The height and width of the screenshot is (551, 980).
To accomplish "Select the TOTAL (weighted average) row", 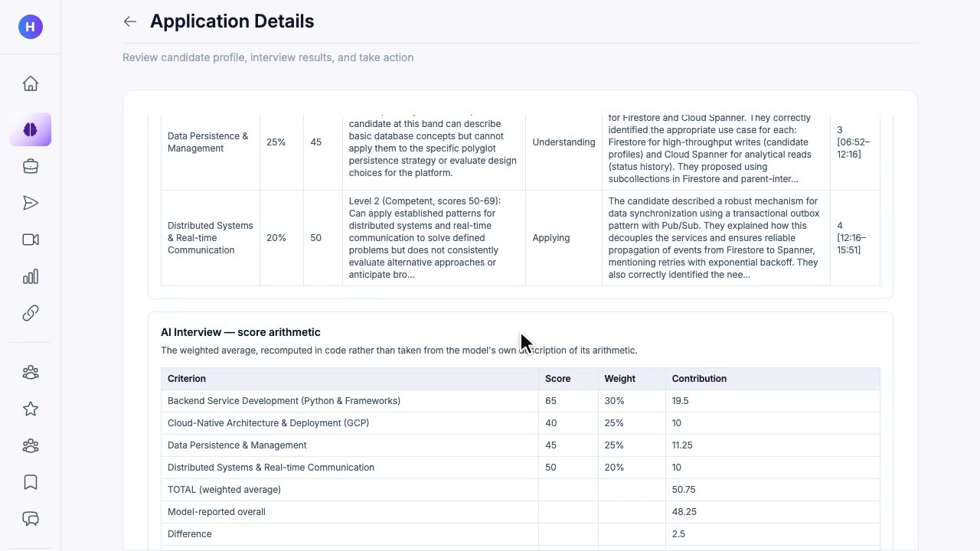I will pyautogui.click(x=521, y=490).
